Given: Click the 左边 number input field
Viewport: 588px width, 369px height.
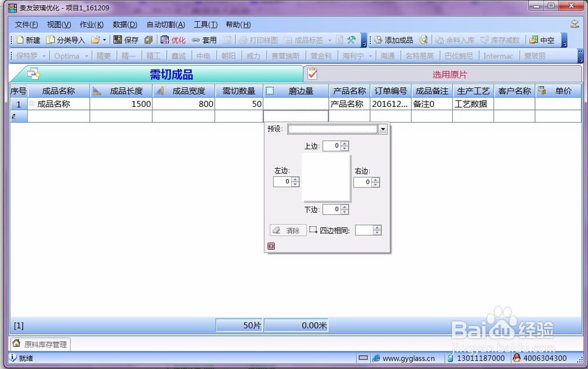Looking at the screenshot, I should [x=283, y=182].
